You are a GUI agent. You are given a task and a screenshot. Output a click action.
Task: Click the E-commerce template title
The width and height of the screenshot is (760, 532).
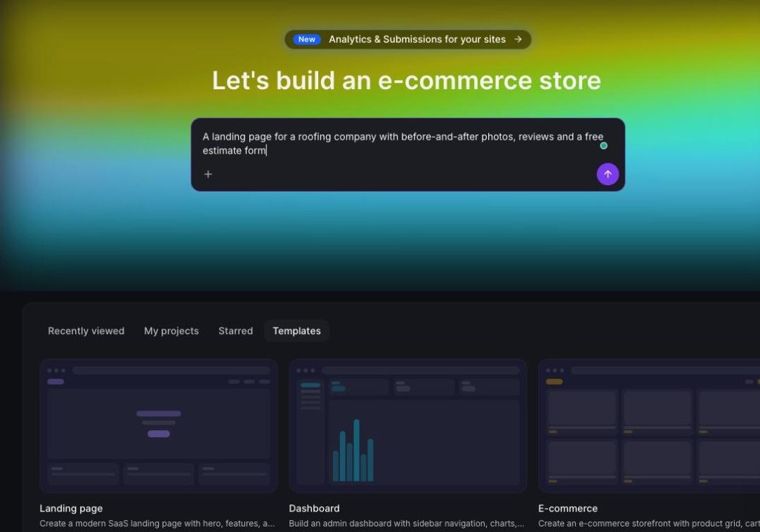(568, 508)
